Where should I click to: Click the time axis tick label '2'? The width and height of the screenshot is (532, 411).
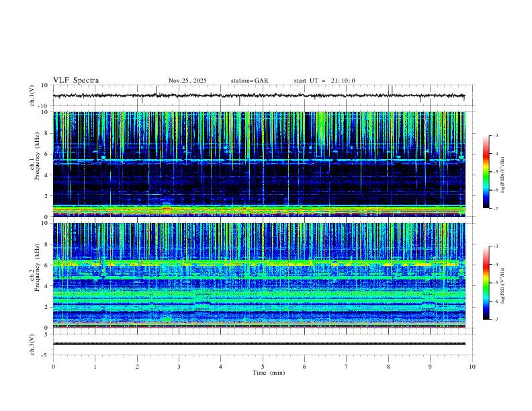coord(137,367)
